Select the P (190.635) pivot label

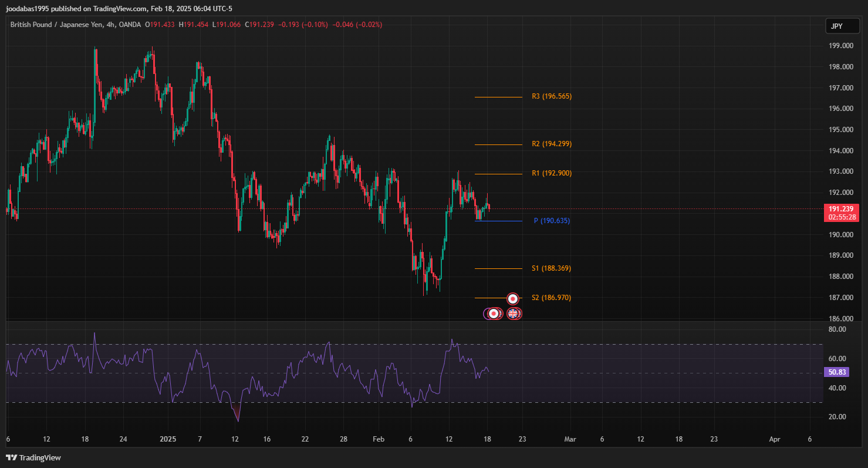(551, 221)
